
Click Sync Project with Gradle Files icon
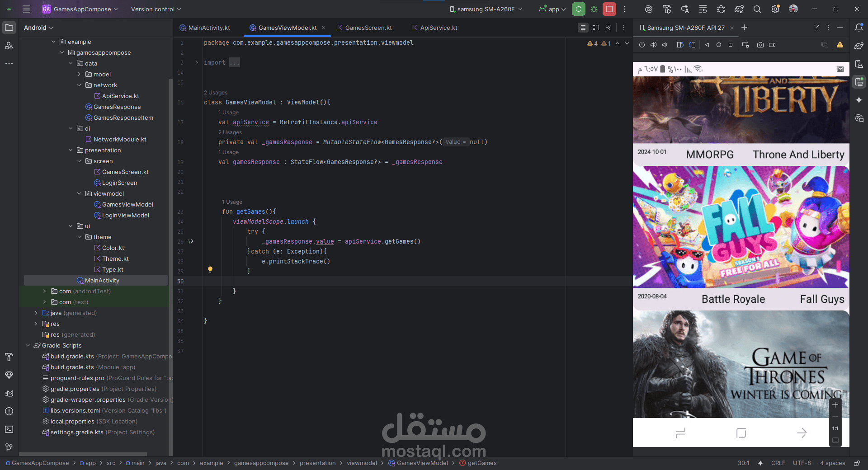pos(739,9)
